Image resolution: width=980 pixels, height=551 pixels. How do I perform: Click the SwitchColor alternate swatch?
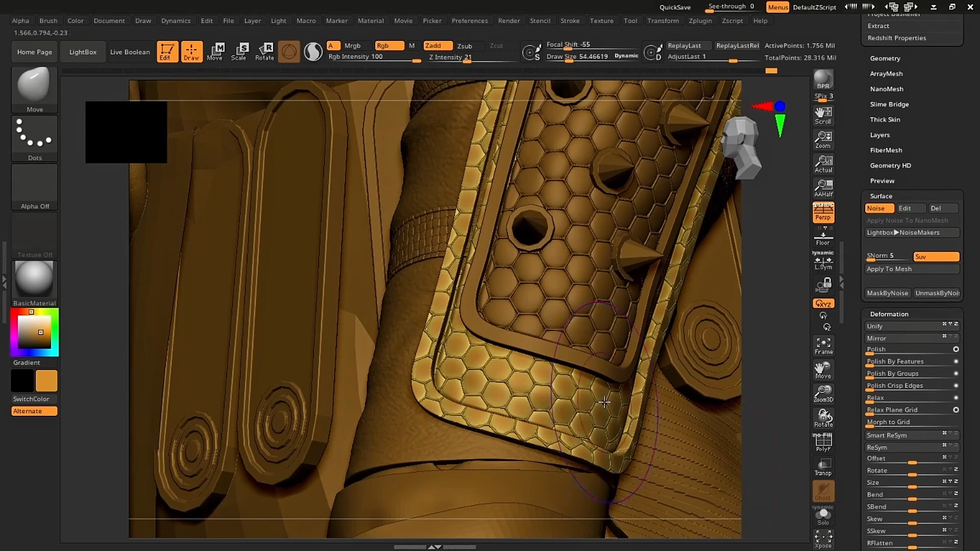[46, 380]
